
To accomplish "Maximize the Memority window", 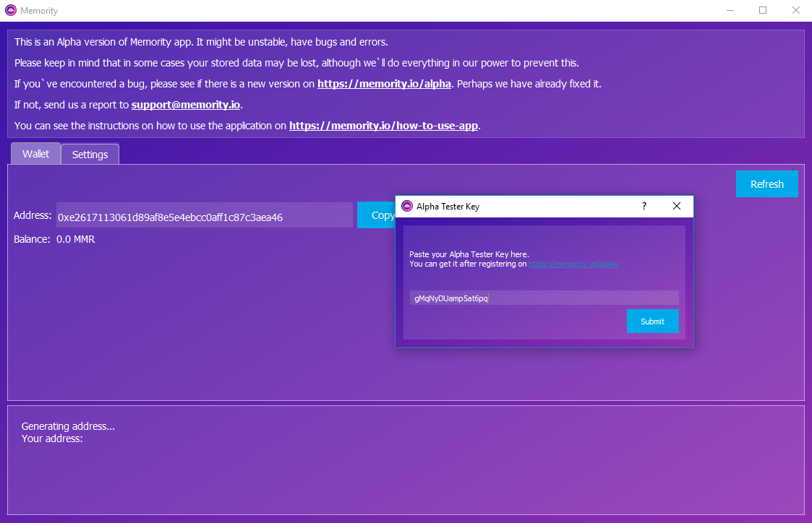I will [x=763, y=10].
